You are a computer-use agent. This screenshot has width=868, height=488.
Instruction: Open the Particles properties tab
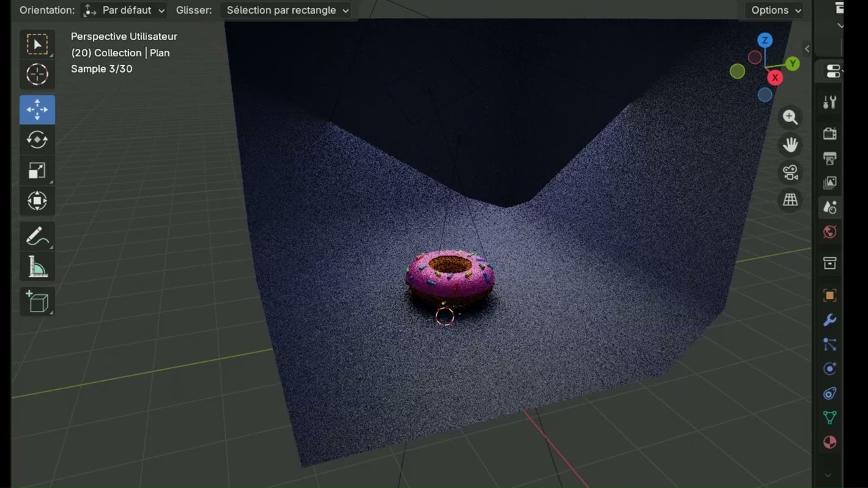pyautogui.click(x=830, y=344)
